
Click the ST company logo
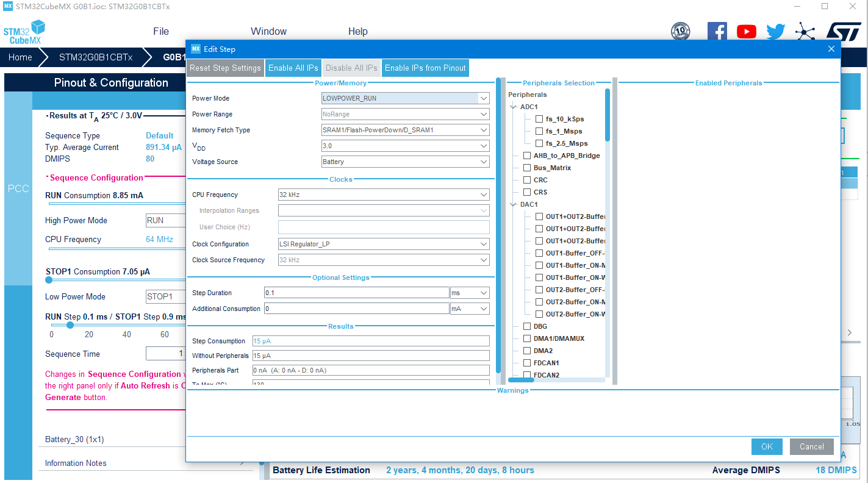(844, 32)
